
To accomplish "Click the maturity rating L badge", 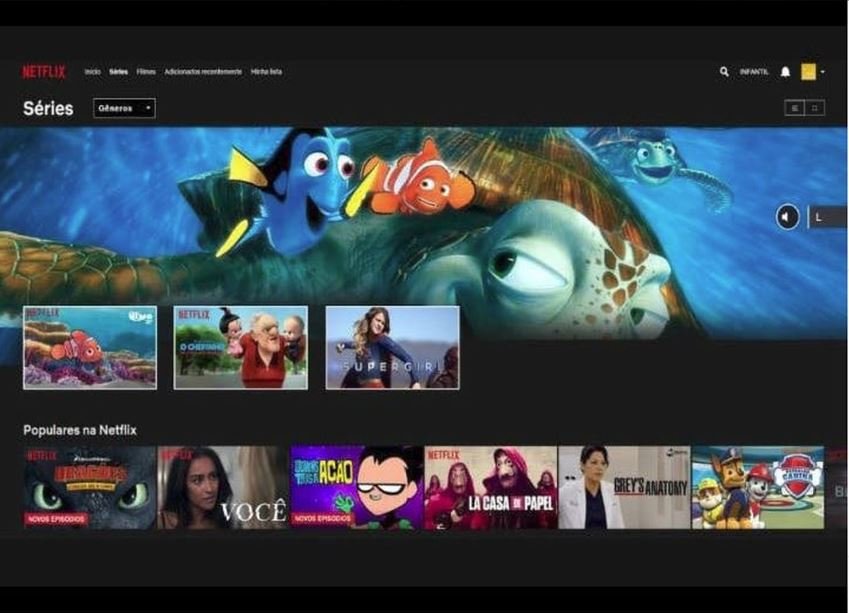I will pyautogui.click(x=827, y=217).
